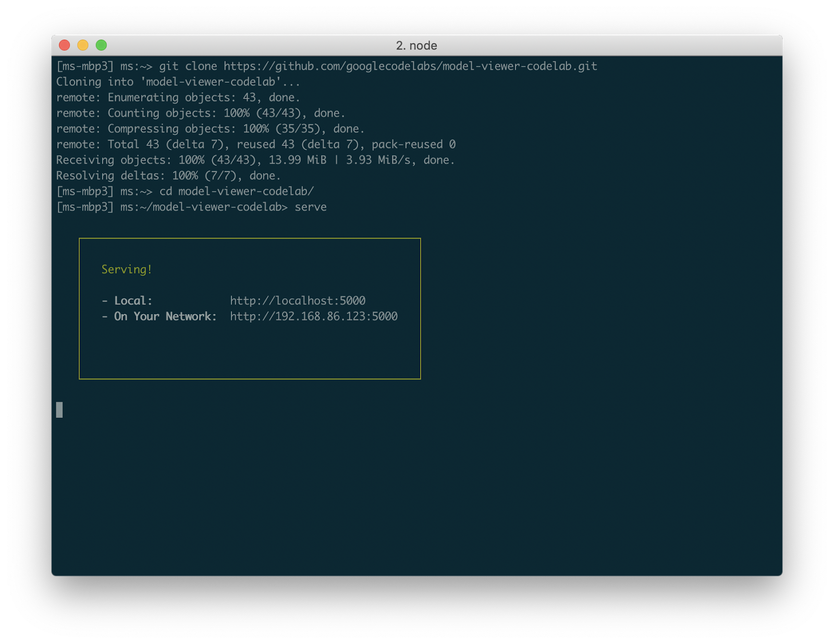The height and width of the screenshot is (644, 834).
Task: Click the "Resolving deltas" output line
Action: click(x=168, y=176)
